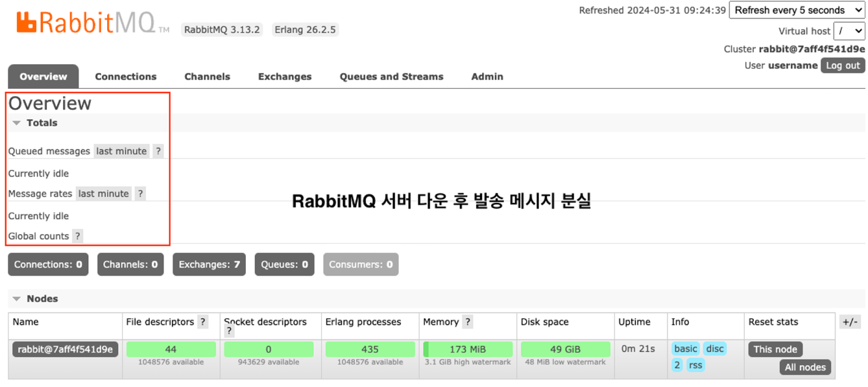This screenshot has height=387, width=868.
Task: Click the username user label
Action: (793, 65)
